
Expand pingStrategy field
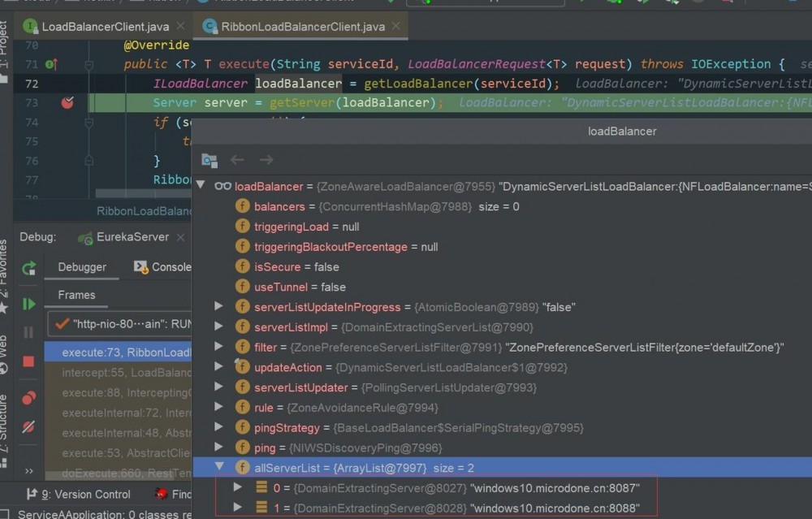coord(219,427)
